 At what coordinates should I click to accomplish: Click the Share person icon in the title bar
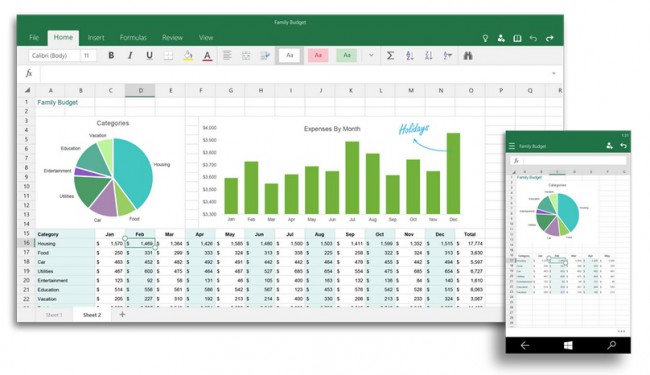(501, 38)
